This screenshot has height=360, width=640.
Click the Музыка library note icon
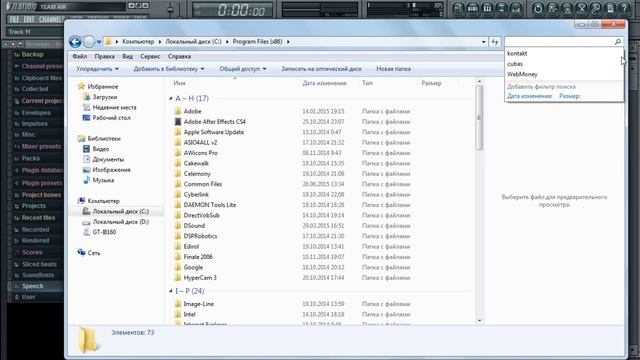pyautogui.click(x=86, y=180)
